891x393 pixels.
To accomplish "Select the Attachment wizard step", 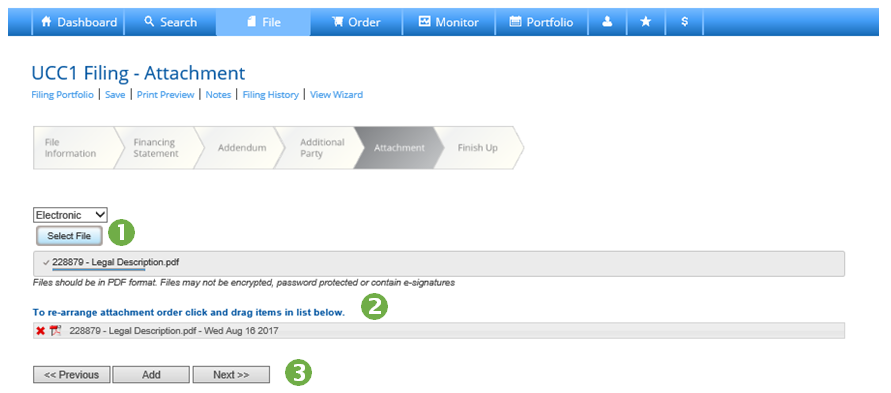I will coord(399,148).
